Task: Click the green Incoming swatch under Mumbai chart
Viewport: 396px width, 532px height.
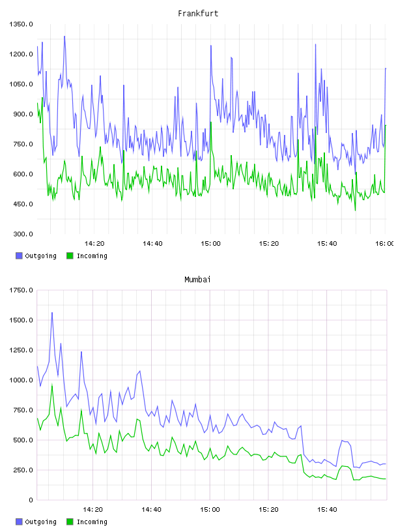Action: [70, 522]
